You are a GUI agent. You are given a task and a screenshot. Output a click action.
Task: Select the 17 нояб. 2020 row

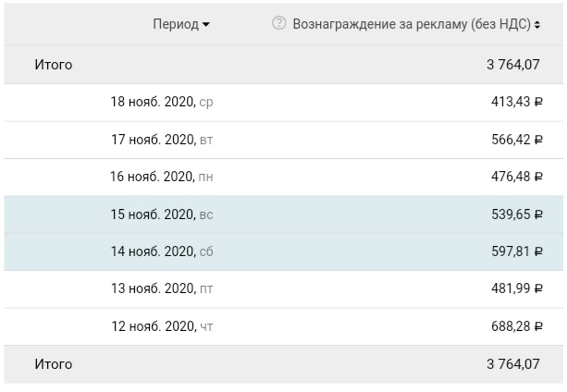(x=162, y=140)
